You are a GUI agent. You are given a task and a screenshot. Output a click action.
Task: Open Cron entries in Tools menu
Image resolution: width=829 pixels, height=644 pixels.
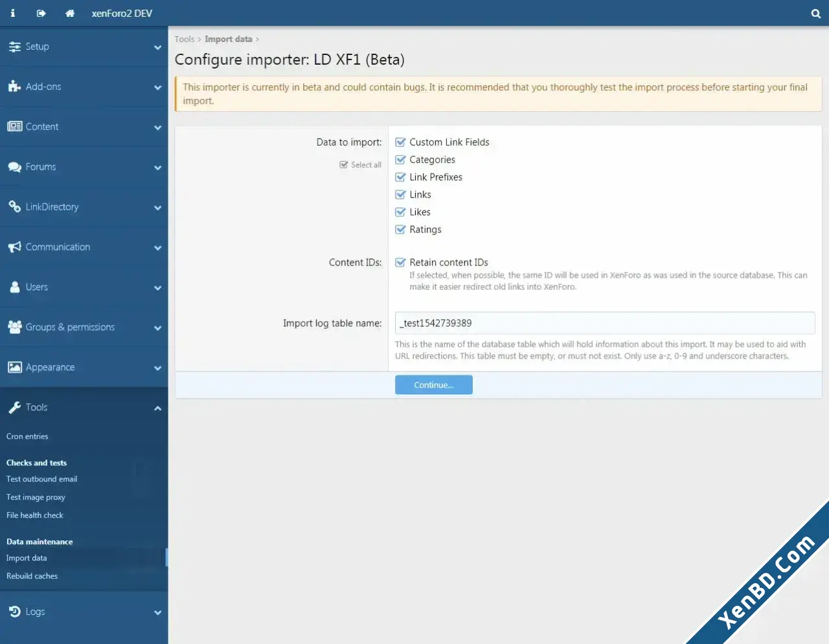pos(27,436)
